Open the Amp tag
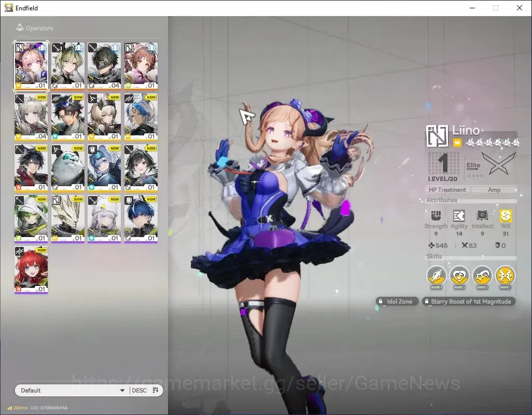Viewport: 532px width, 415px height. 494,190
